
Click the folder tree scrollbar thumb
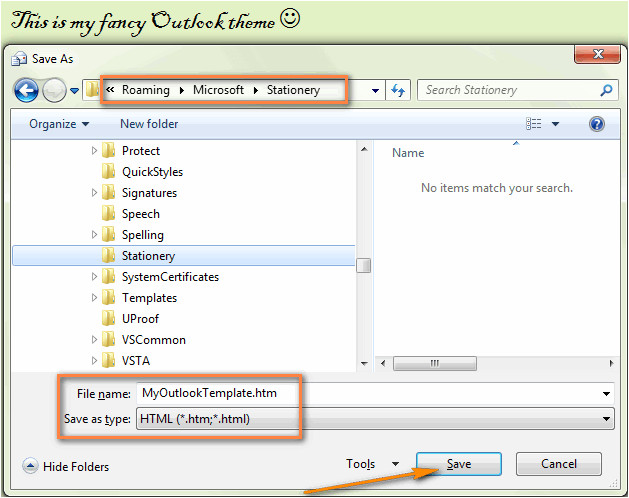364,264
